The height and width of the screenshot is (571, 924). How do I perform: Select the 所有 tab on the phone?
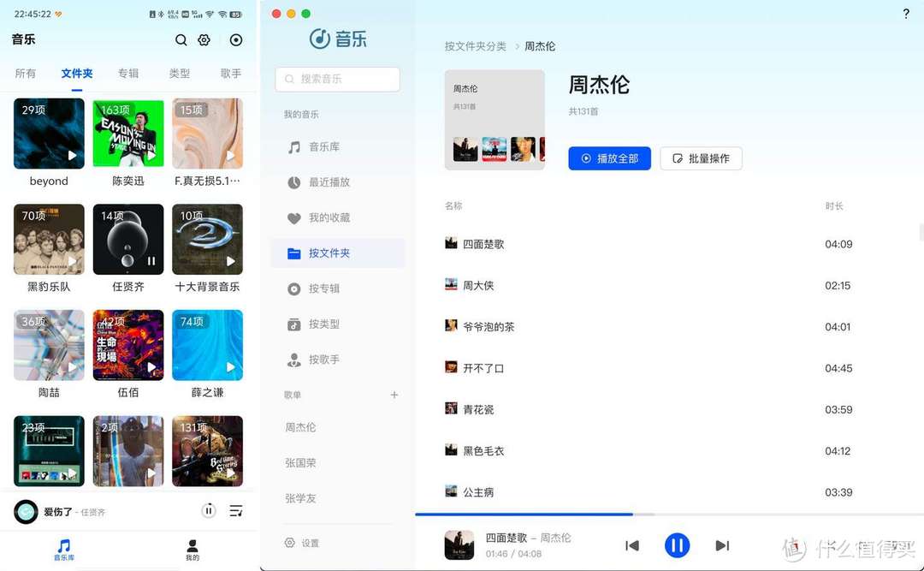click(x=25, y=74)
